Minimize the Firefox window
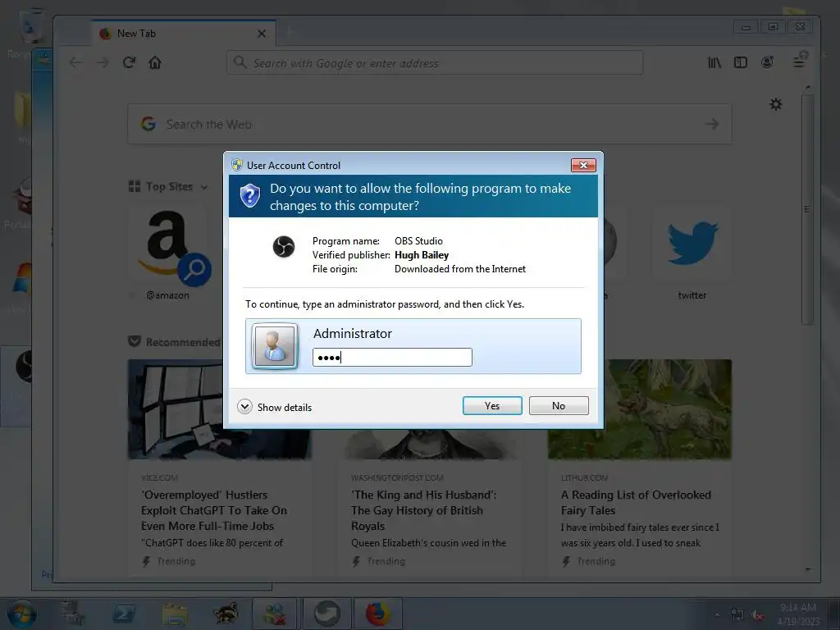840x630 pixels. (746, 27)
